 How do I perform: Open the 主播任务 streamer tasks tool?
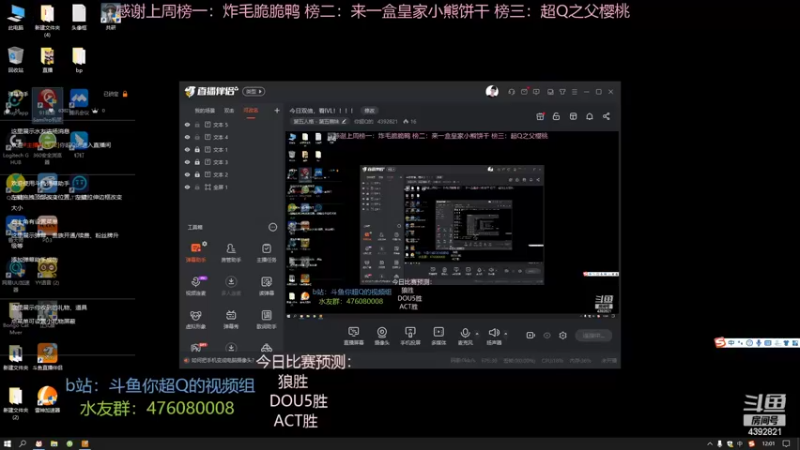[266, 252]
